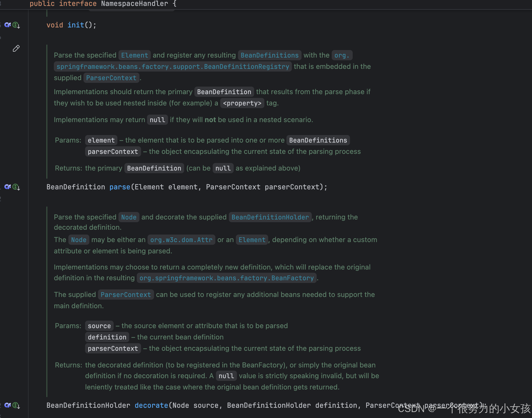This screenshot has height=418, width=532.
Task: Click the decorate method name in its declaration
Action: click(151, 405)
